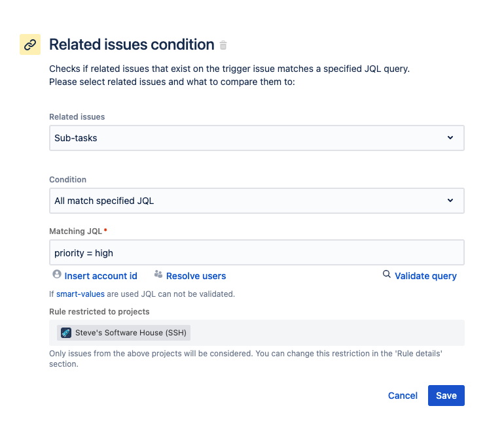Click the Insert account id link

tap(101, 276)
